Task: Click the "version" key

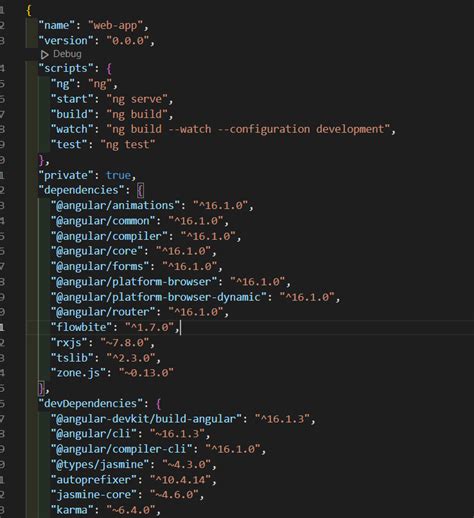Action: 66,41
